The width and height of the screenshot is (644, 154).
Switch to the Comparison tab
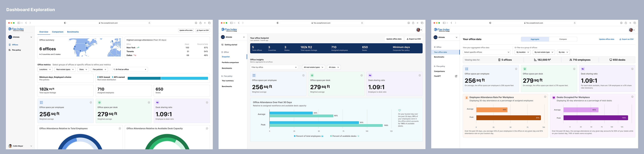58,32
